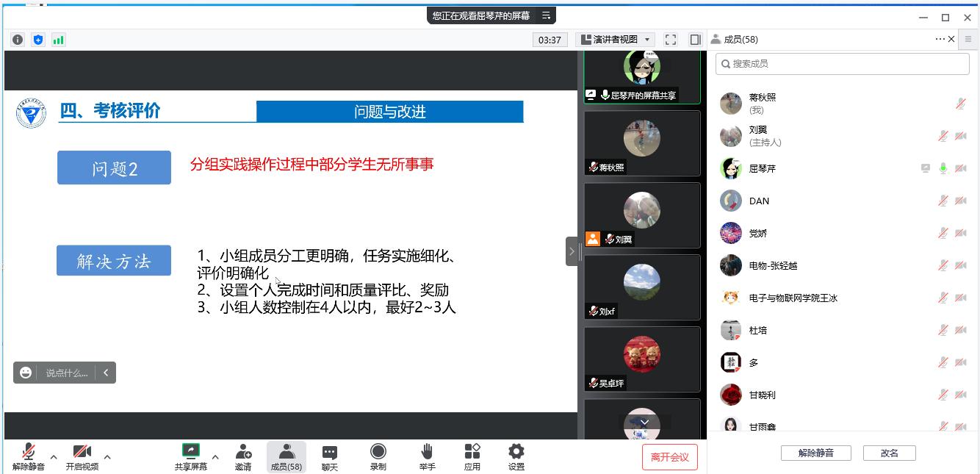The width and height of the screenshot is (980, 474).
Task: Expand audio options arrow beside unmute
Action: pyautogui.click(x=54, y=457)
